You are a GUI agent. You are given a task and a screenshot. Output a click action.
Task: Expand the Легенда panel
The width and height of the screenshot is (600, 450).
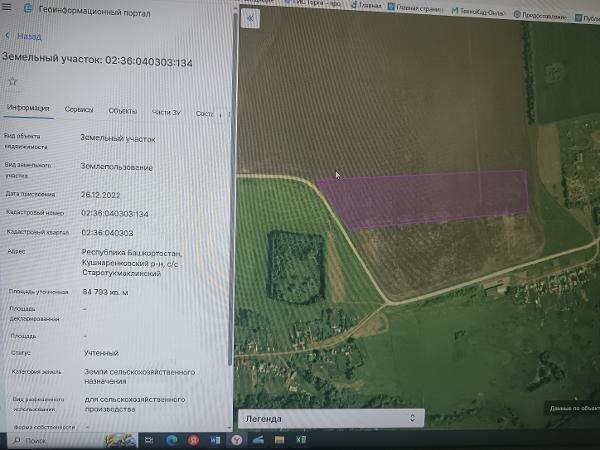tap(331, 418)
